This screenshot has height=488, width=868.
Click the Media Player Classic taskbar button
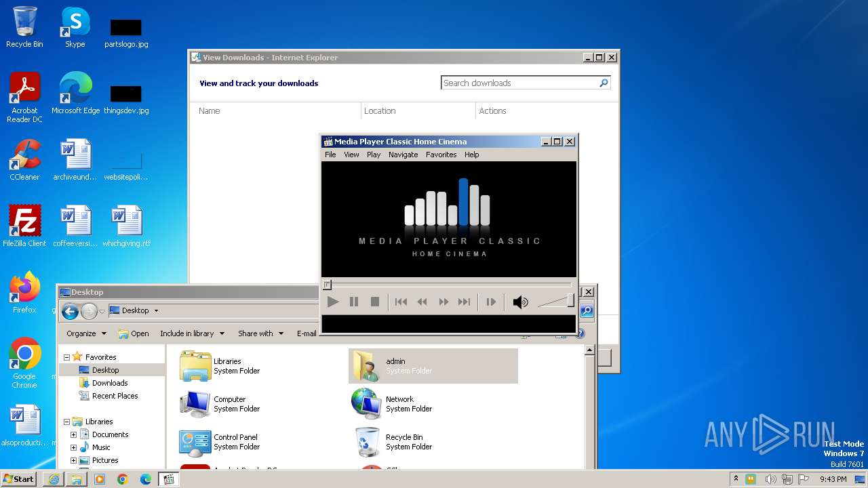point(169,479)
